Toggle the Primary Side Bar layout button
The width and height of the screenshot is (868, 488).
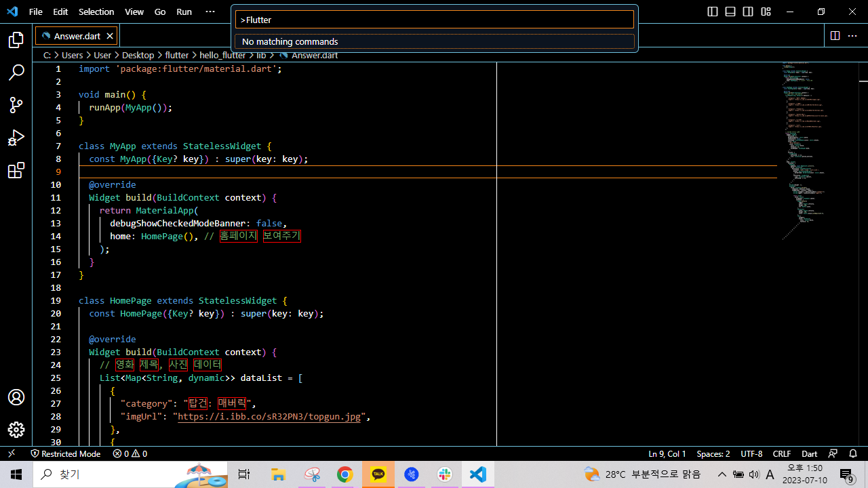713,12
